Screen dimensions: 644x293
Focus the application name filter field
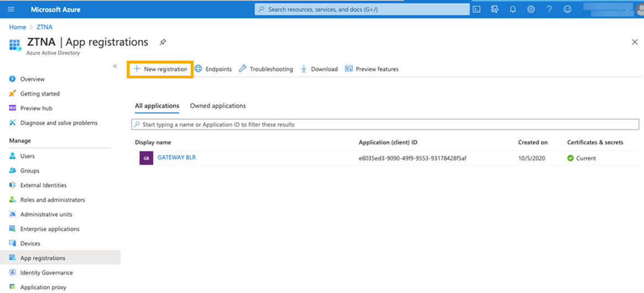click(x=385, y=125)
